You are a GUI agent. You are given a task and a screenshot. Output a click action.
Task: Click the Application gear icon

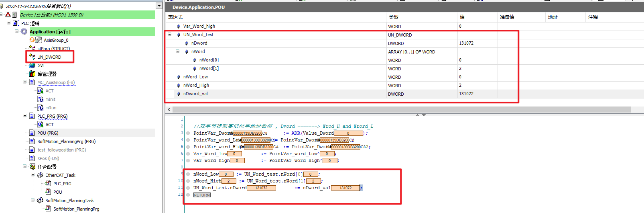[24, 32]
